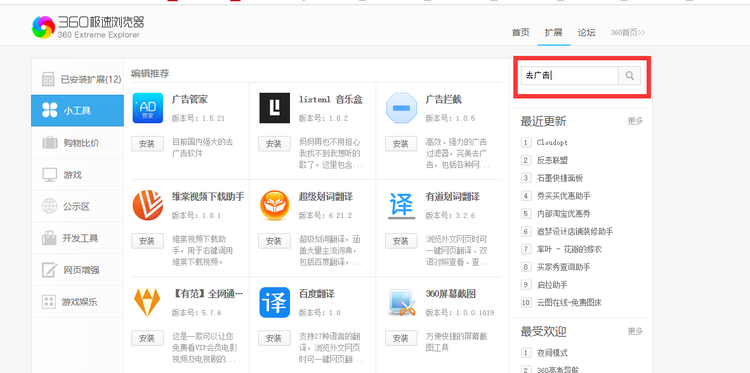750x373 pixels.
Task: Open 更多 next to 最受欢迎
Action: coord(635,331)
